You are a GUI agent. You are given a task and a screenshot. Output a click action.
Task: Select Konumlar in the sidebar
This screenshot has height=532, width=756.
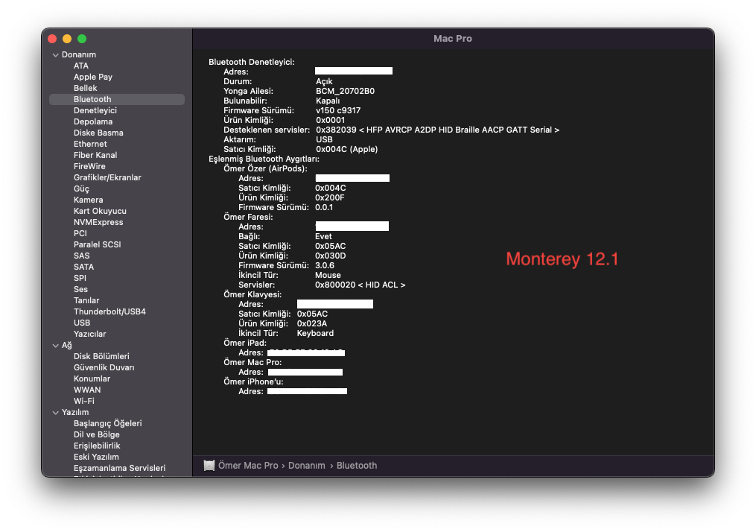coord(92,379)
